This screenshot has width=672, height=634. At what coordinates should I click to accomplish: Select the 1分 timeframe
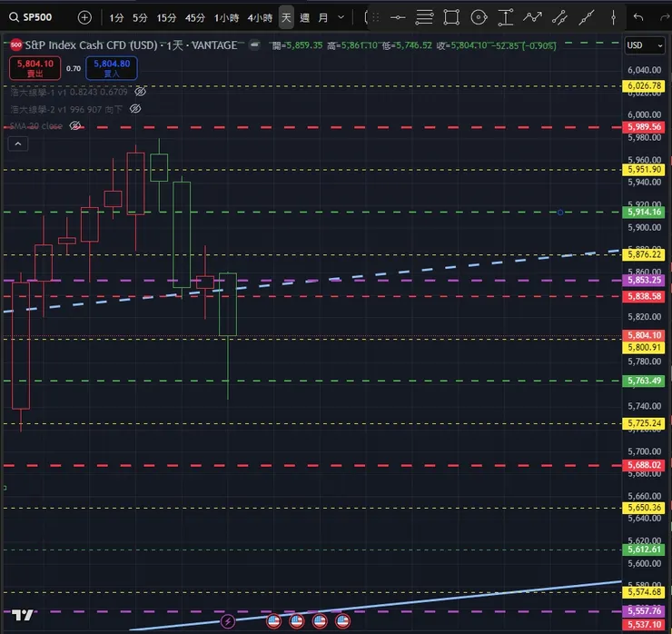coord(116,18)
